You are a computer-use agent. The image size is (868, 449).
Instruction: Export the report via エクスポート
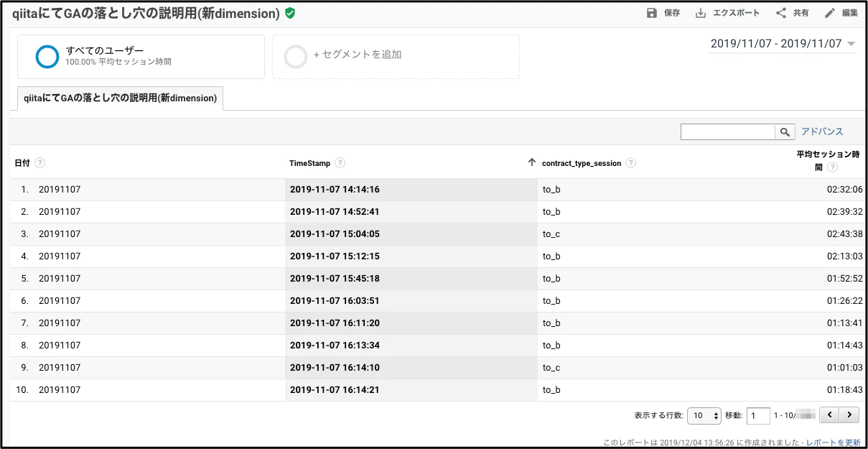727,13
